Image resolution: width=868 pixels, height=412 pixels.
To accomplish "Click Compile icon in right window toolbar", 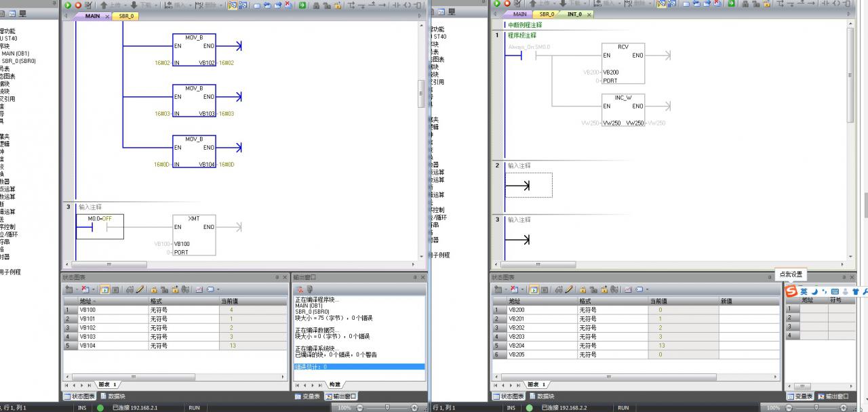I will tap(517, 4).
